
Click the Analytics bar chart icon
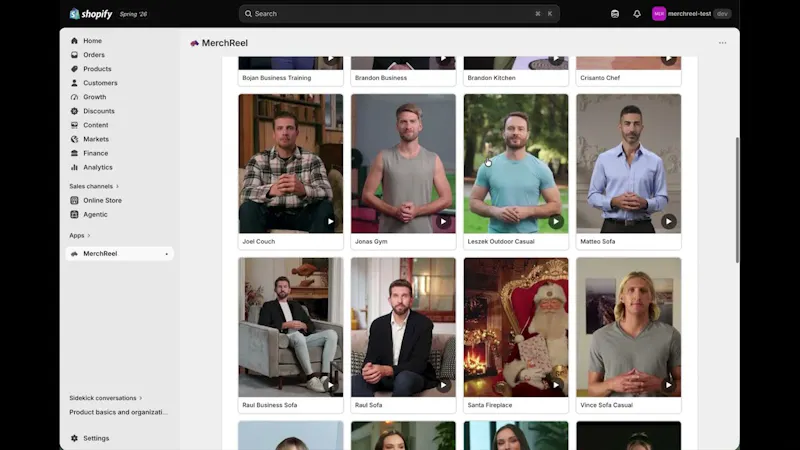[x=74, y=167]
